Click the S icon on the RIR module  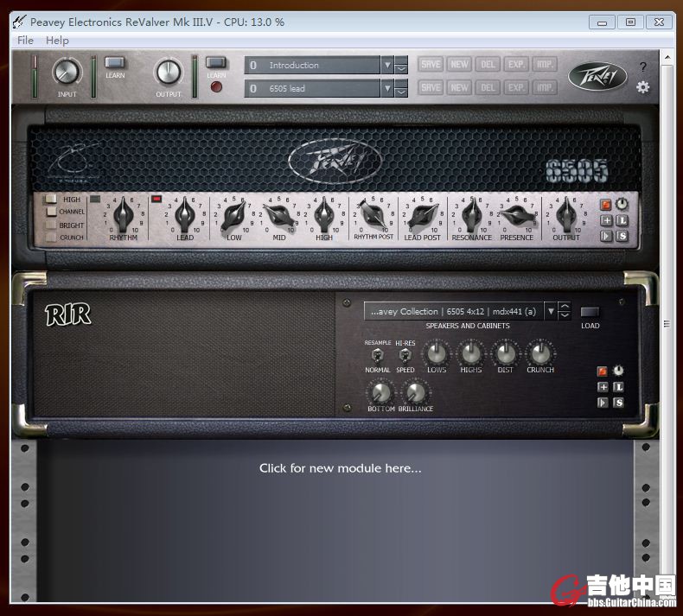618,403
